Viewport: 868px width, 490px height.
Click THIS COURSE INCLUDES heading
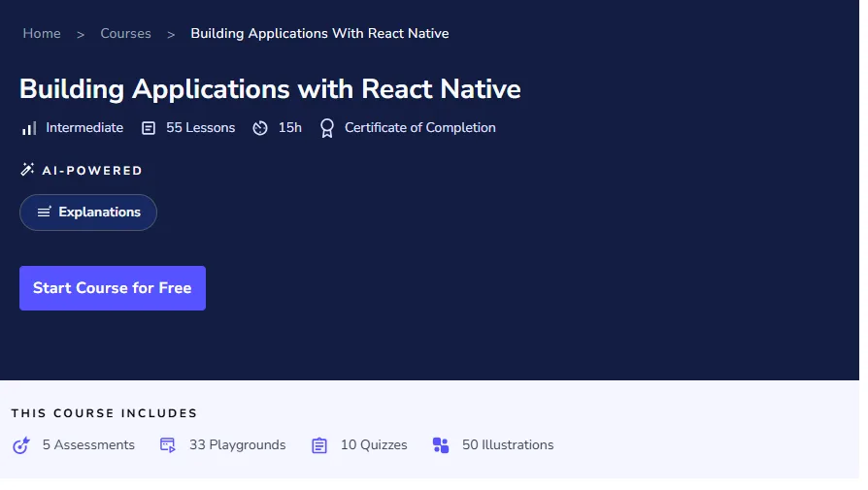pyautogui.click(x=104, y=413)
